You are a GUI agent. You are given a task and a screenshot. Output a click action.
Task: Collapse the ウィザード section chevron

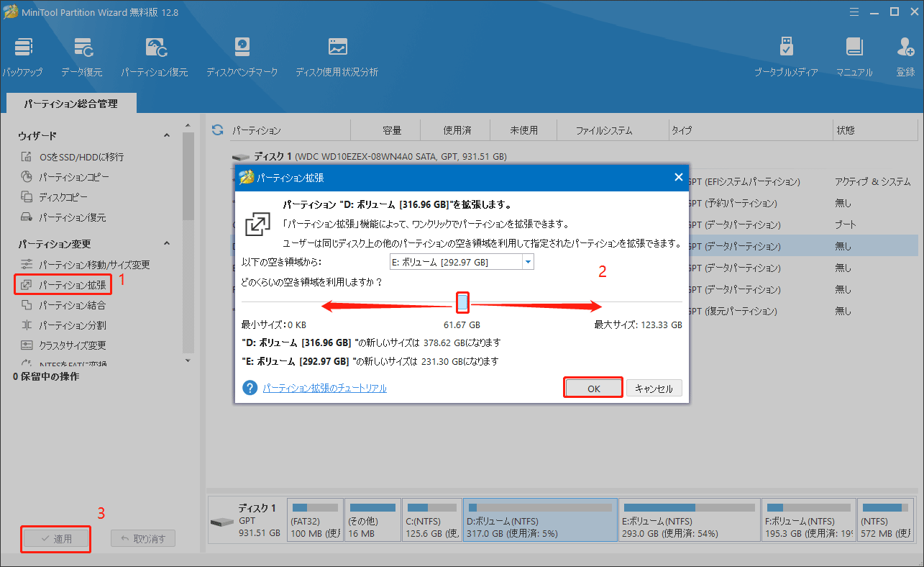pyautogui.click(x=167, y=135)
